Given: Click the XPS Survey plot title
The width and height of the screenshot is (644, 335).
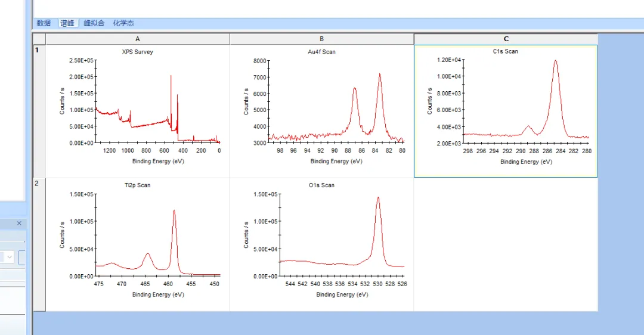Looking at the screenshot, I should [138, 52].
